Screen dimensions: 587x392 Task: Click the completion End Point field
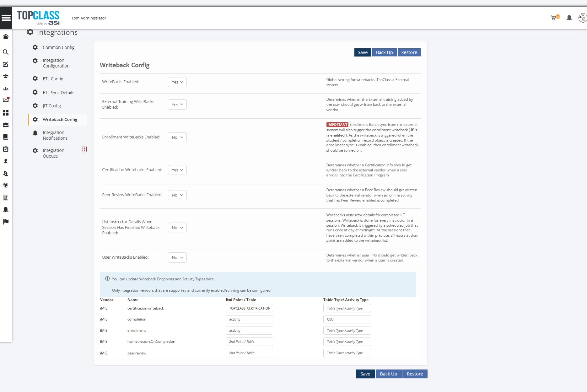pyautogui.click(x=249, y=319)
